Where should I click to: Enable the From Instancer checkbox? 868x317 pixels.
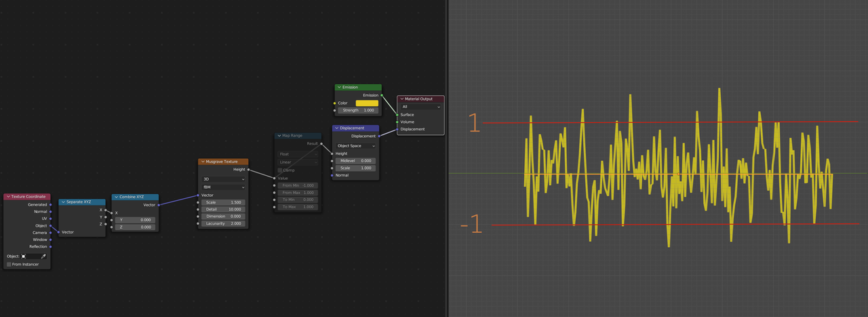[9, 264]
